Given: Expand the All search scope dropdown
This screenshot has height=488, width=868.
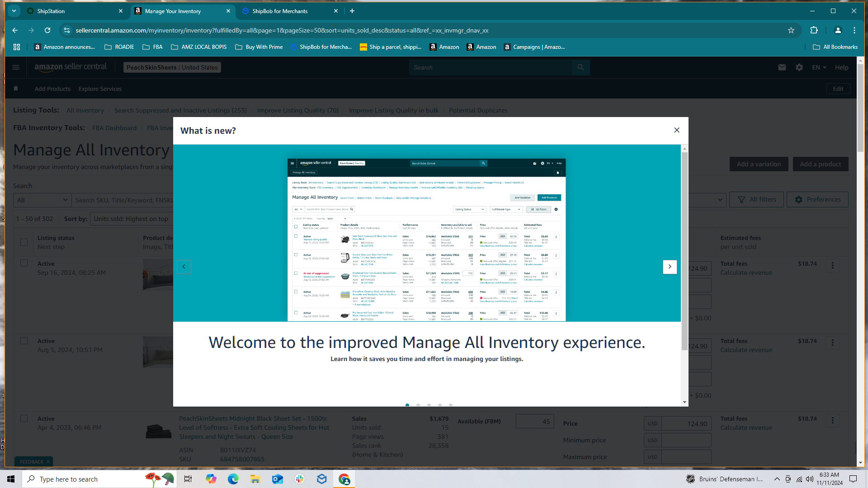Looking at the screenshot, I should pos(42,200).
